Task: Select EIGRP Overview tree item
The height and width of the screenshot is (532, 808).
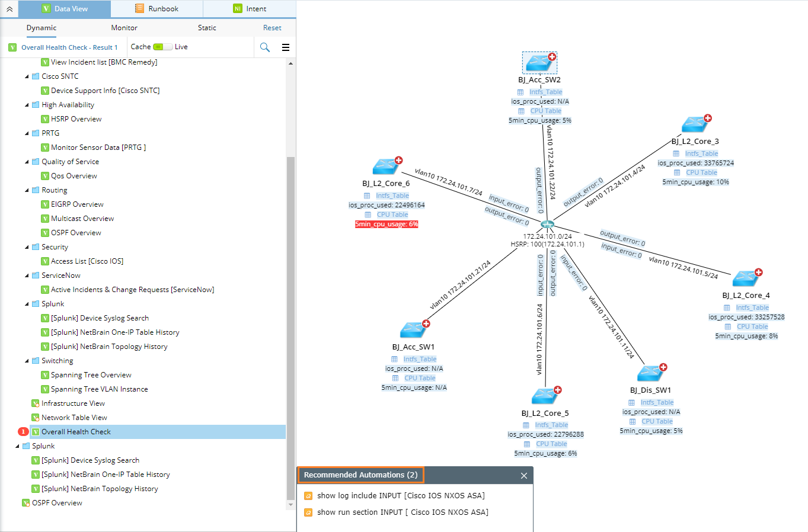Action: coord(77,204)
